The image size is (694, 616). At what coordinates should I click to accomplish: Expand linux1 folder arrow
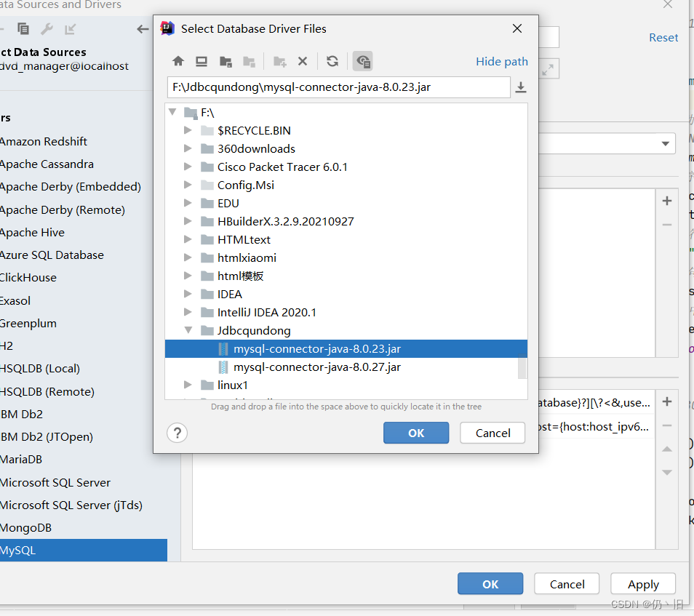188,385
